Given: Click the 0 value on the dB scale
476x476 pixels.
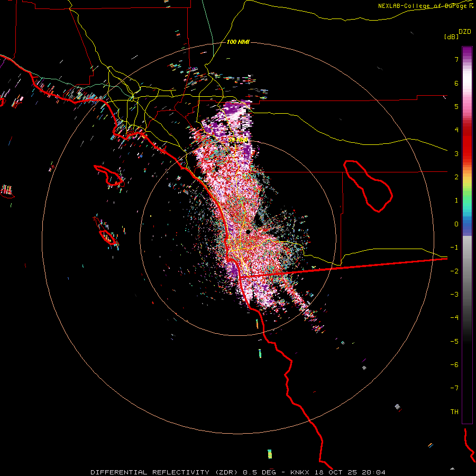Looking at the screenshot, I should [456, 224].
